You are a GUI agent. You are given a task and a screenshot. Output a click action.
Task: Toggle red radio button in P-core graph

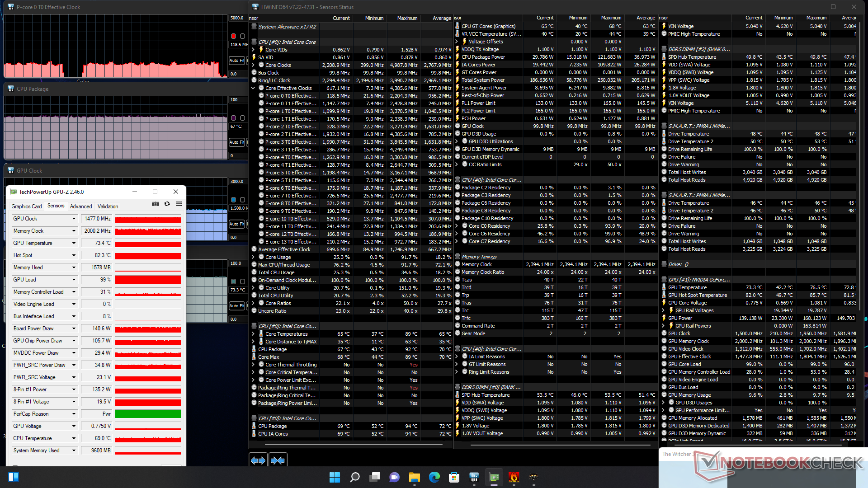(x=233, y=36)
